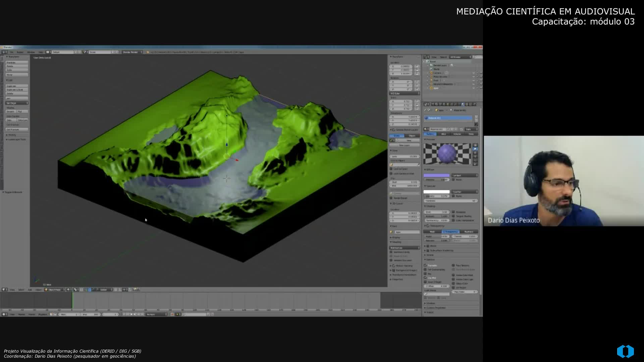This screenshot has width=644, height=362.
Task: Toggle the Traceable option checkbox
Action: 425,265
